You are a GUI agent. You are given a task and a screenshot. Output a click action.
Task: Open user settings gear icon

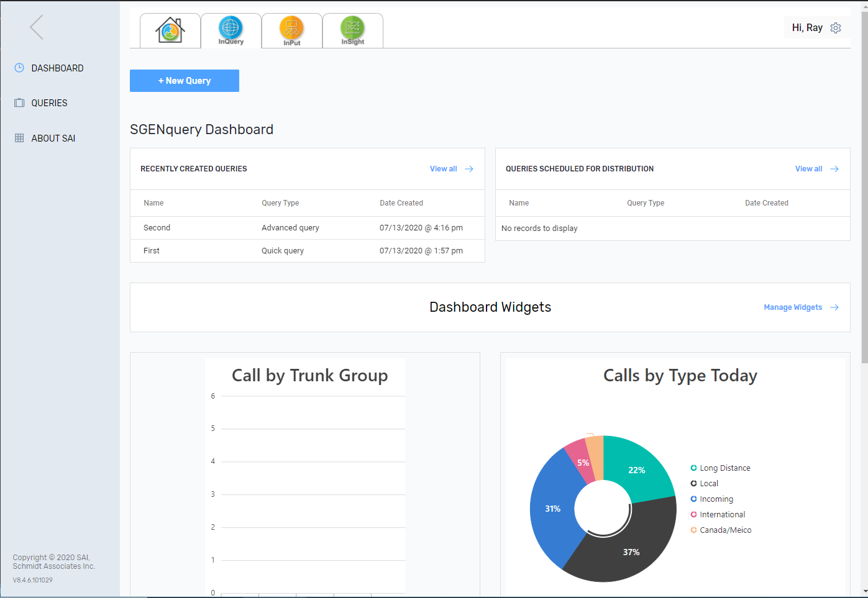836,28
